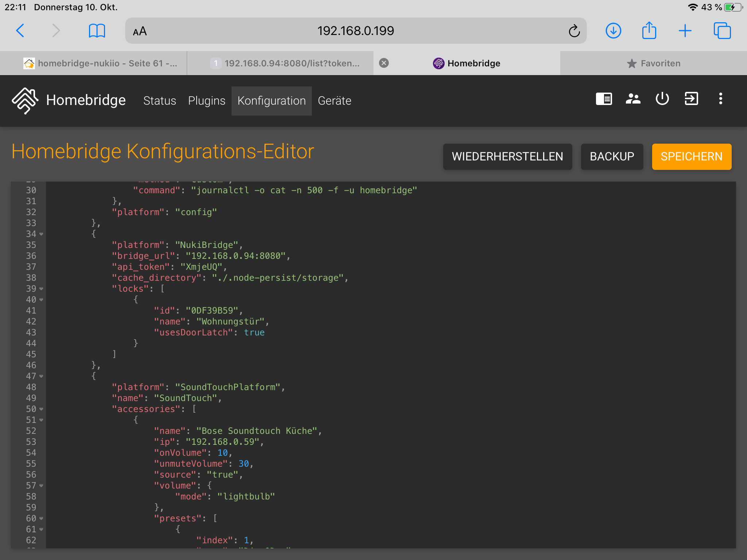Viewport: 747px width, 560px height.
Task: Open Safari bookmarks book icon
Action: tap(97, 31)
